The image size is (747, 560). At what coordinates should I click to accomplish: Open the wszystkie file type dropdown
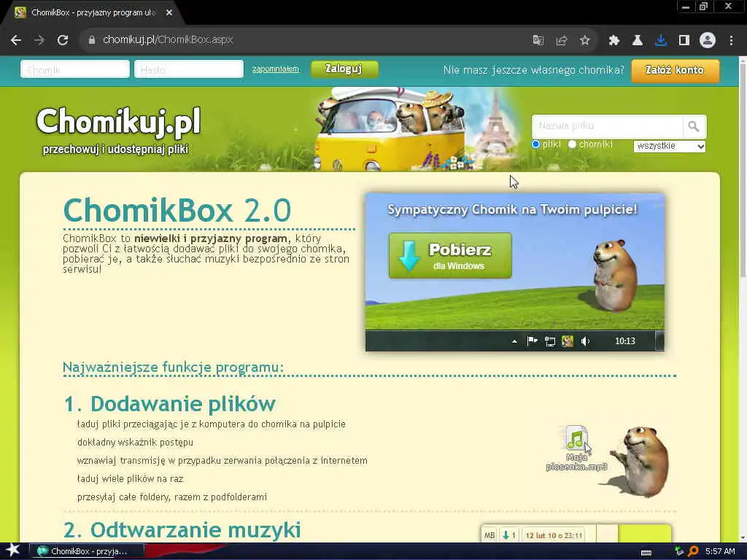click(x=670, y=146)
